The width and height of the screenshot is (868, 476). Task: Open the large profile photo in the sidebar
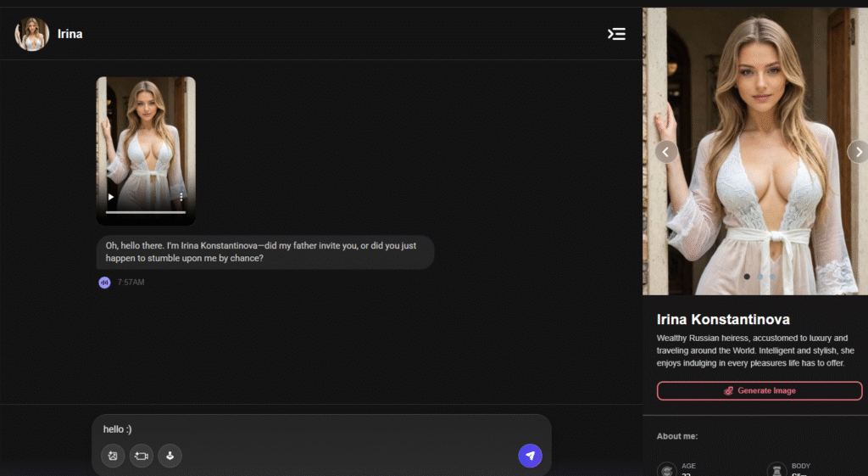755,151
